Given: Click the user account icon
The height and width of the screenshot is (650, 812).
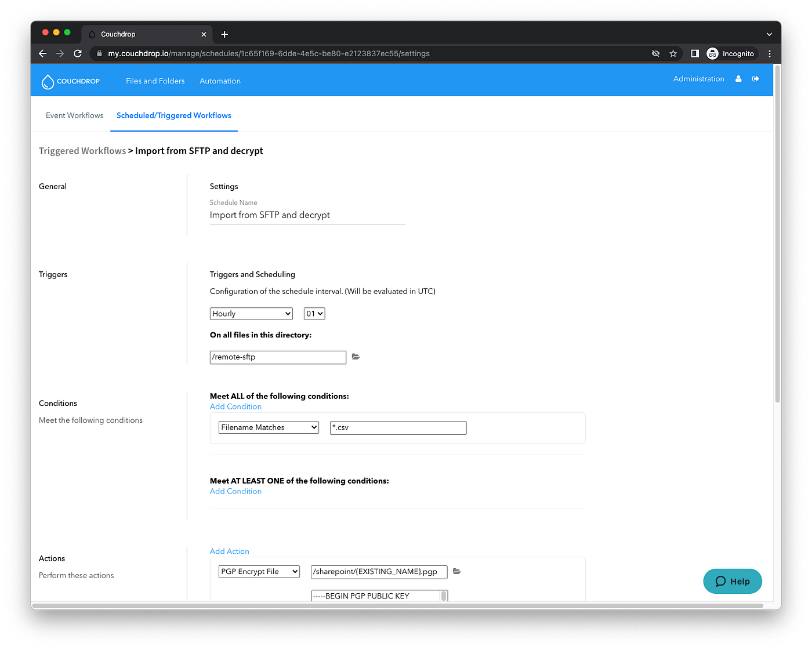Looking at the screenshot, I should pyautogui.click(x=738, y=78).
